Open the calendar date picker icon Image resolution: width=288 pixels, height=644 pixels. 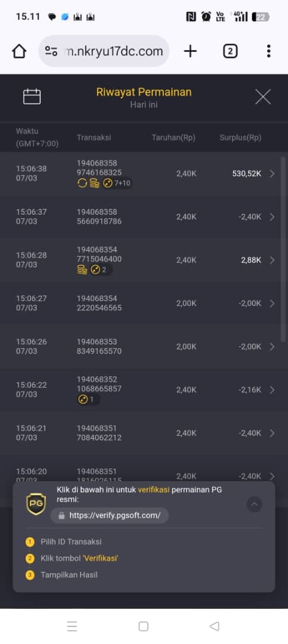point(32,97)
